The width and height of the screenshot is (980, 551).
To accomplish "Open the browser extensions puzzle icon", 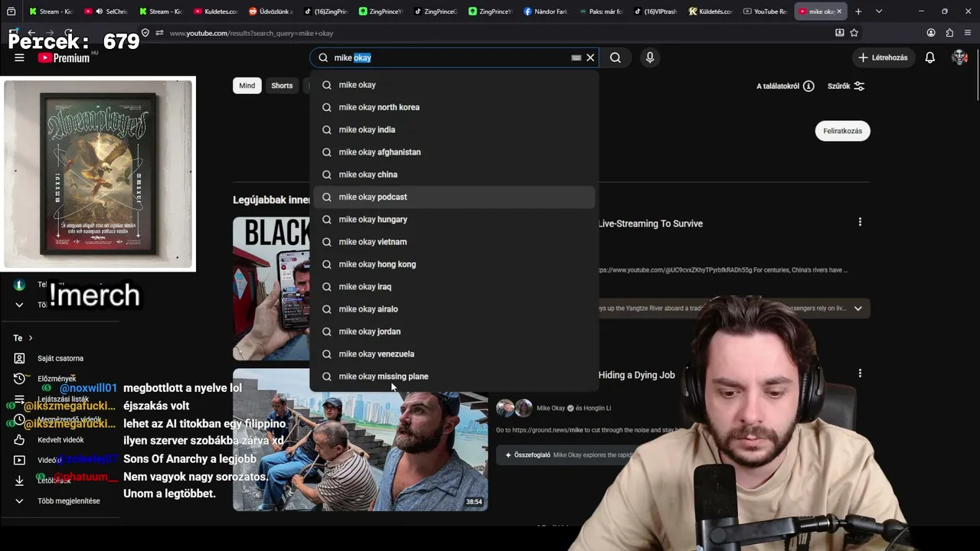I will click(x=950, y=33).
